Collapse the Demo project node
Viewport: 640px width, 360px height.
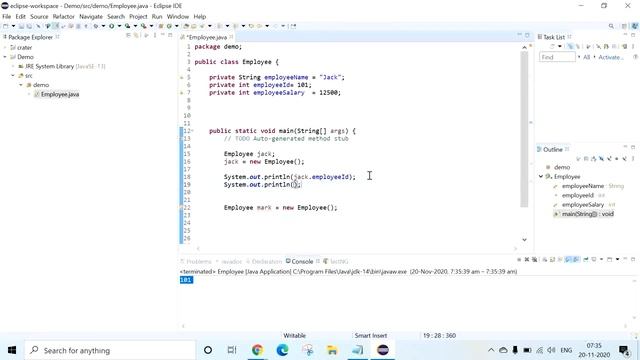coord(5,57)
